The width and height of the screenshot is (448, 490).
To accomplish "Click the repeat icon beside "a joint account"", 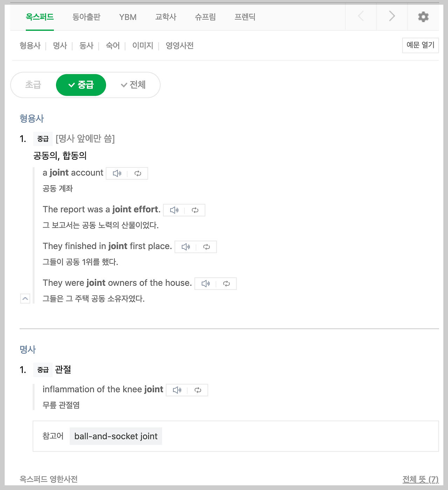I will click(137, 173).
